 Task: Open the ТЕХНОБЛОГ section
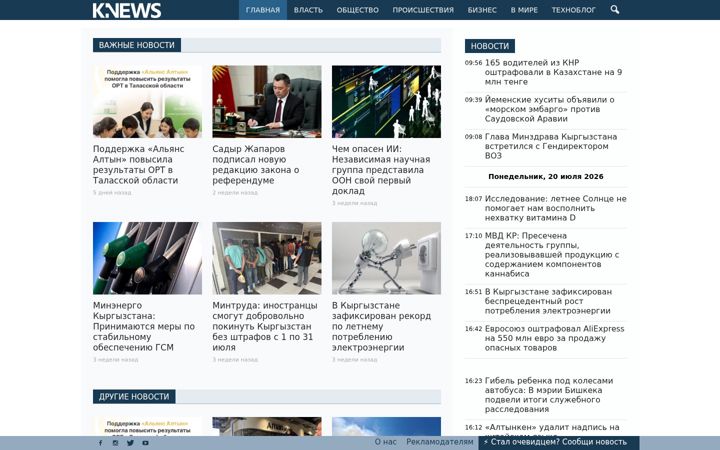click(574, 10)
